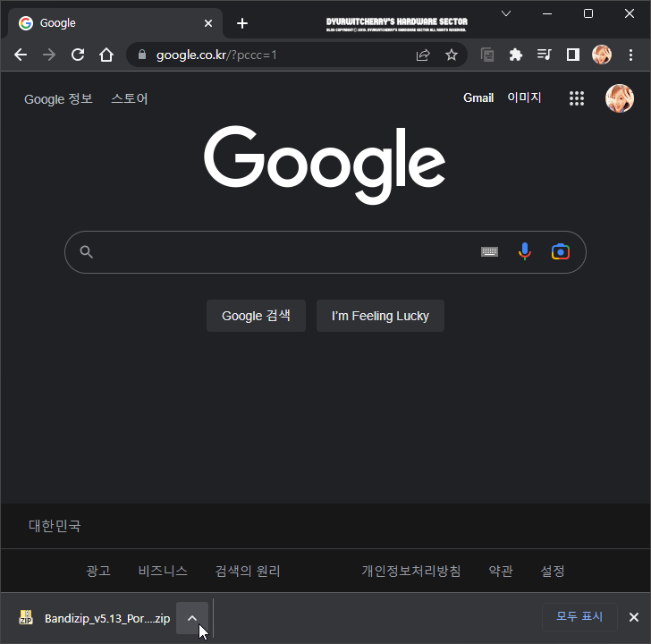Reload the current page
This screenshot has width=651, height=644.
point(78,55)
